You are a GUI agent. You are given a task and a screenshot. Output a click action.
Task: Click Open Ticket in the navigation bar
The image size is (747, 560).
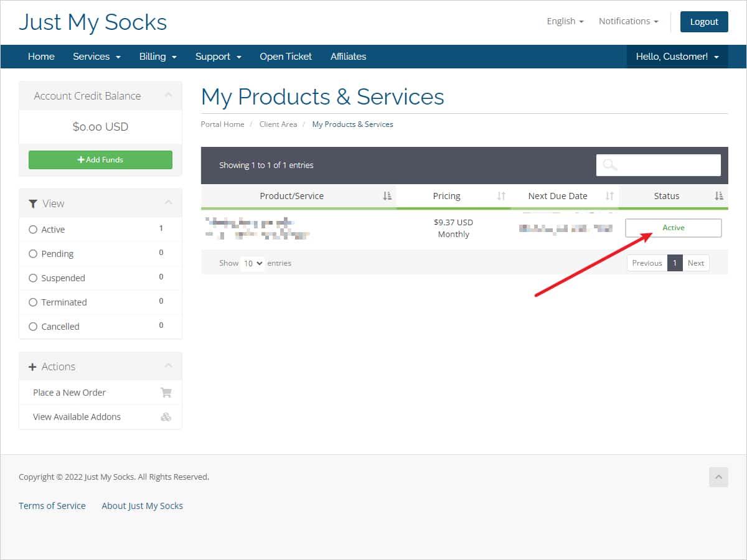(286, 57)
